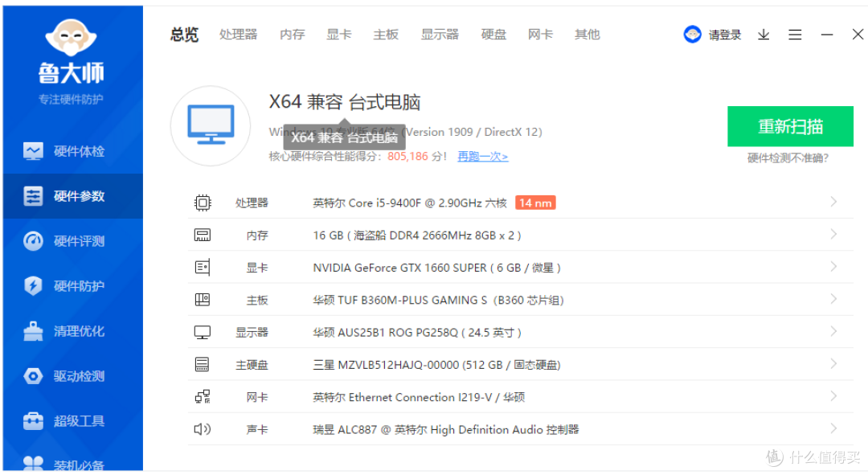Click the green 重新扫描 button

[x=790, y=126]
